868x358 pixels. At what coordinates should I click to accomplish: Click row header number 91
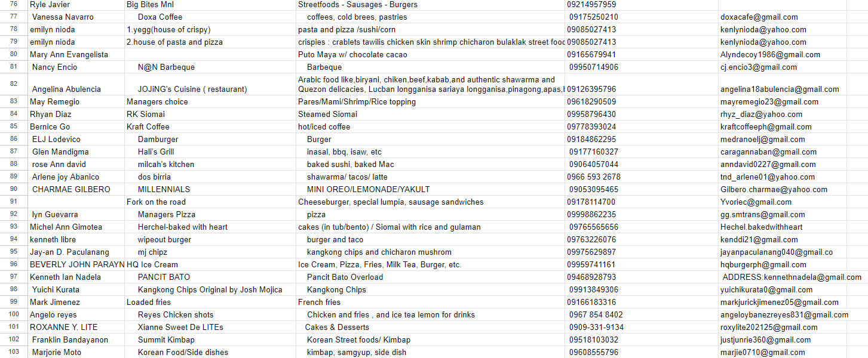pos(14,202)
